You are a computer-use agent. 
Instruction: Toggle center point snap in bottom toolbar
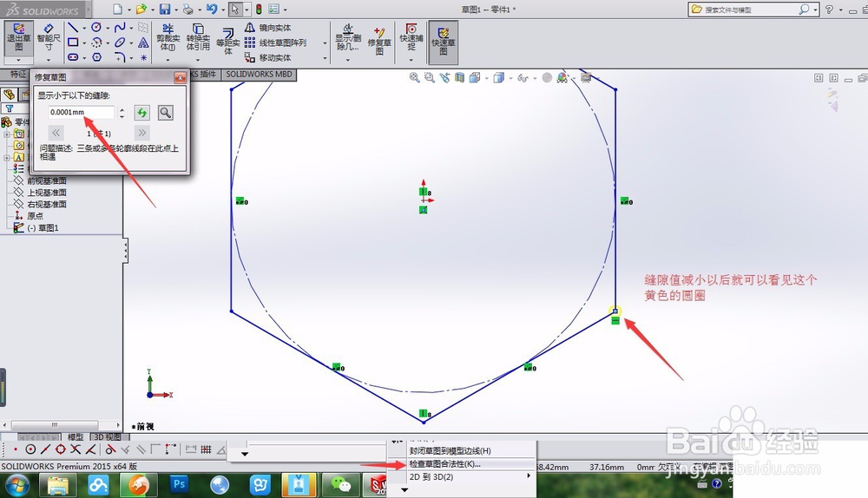coord(30,449)
